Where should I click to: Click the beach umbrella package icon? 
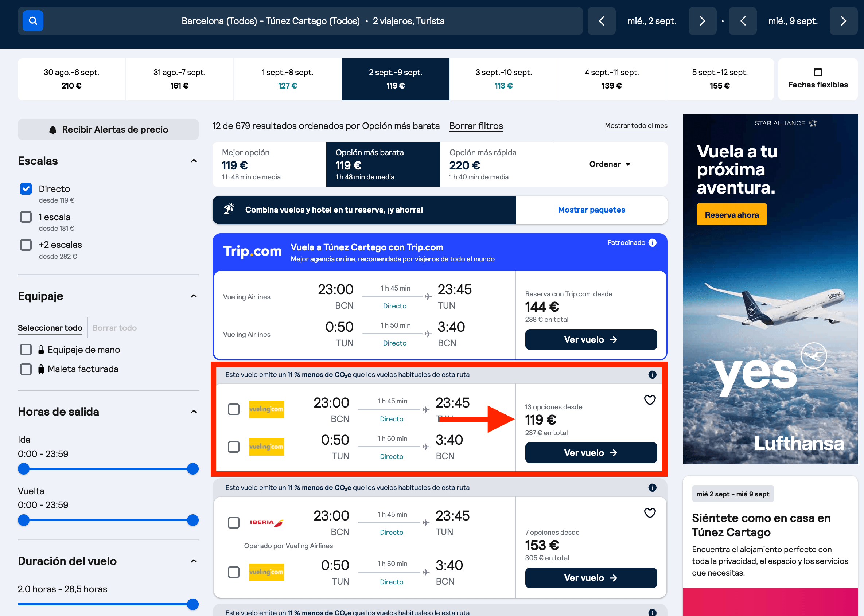(x=229, y=209)
